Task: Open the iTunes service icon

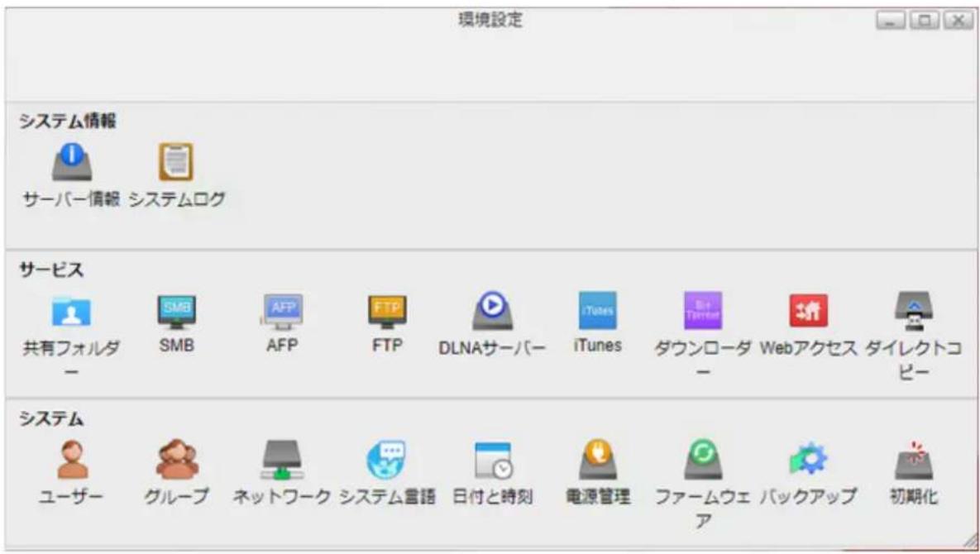Action: click(597, 310)
